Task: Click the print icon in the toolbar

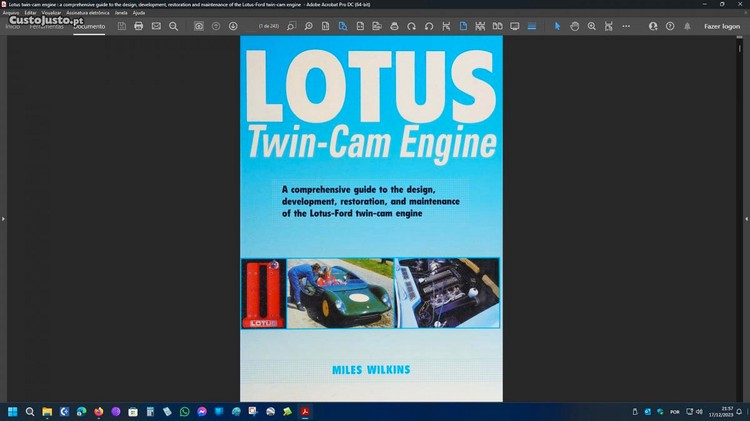Action: pyautogui.click(x=139, y=26)
